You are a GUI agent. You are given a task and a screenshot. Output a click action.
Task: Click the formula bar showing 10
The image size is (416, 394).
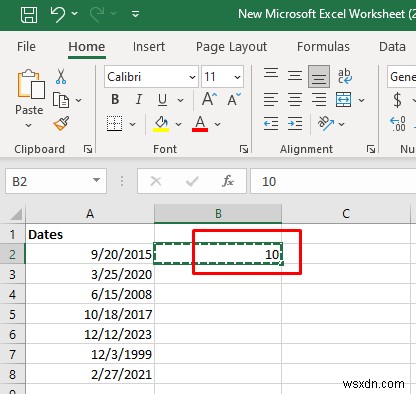(x=333, y=181)
